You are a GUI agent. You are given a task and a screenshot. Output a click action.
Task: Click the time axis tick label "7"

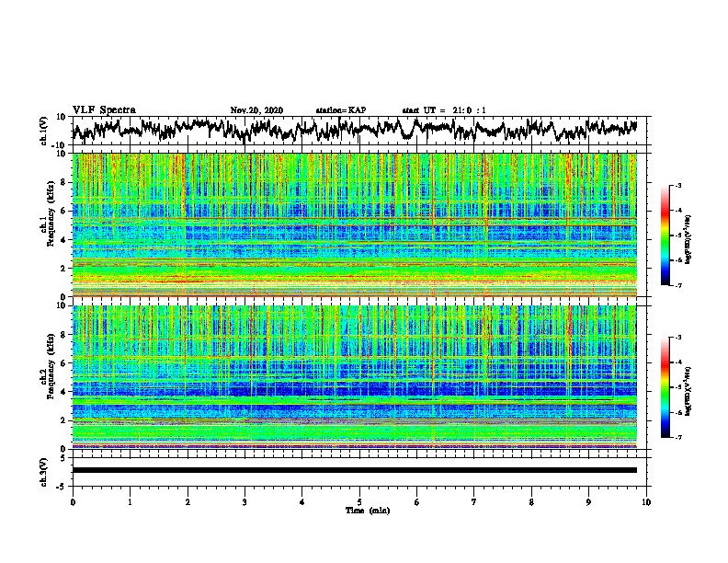[474, 502]
